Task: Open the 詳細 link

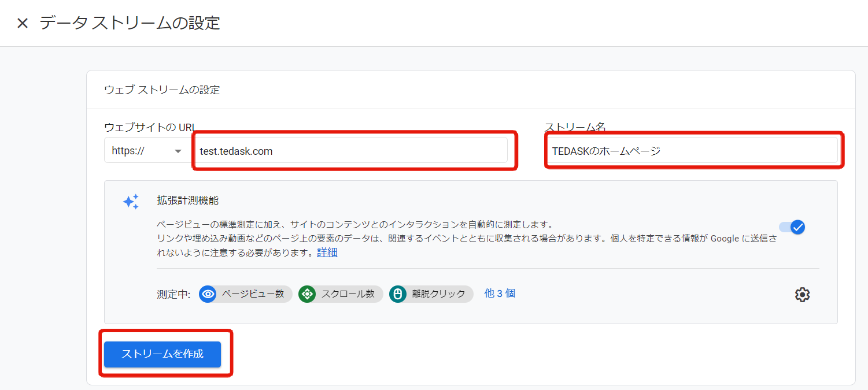Action: point(327,252)
